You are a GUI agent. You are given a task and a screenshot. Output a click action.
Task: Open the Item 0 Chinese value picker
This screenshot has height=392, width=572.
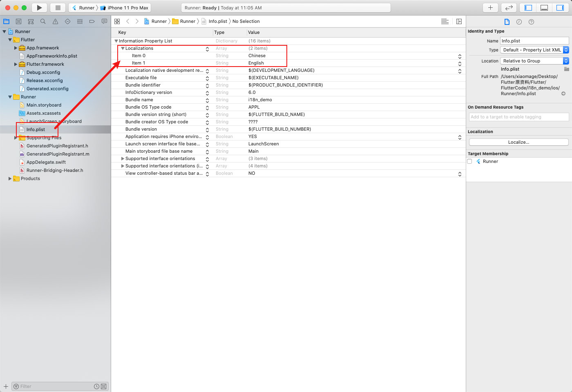pyautogui.click(x=460, y=56)
